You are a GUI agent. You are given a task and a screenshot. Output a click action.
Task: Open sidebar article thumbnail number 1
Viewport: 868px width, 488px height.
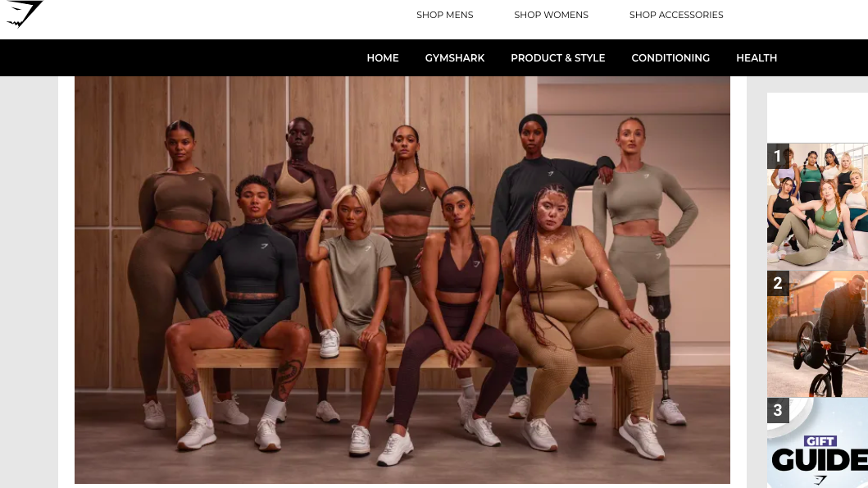(817, 206)
